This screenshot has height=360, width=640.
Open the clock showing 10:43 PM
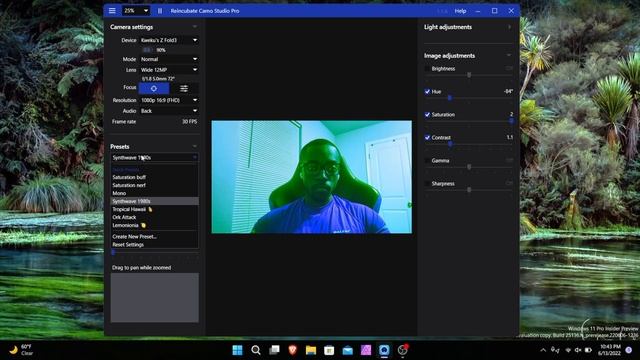pyautogui.click(x=610, y=349)
